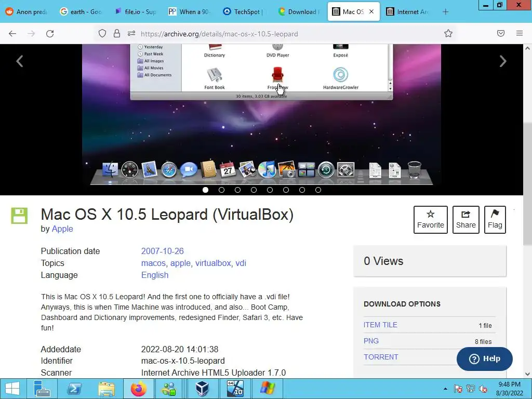532x399 pixels.
Task: Open Server Manager from the taskbar
Action: click(42, 389)
